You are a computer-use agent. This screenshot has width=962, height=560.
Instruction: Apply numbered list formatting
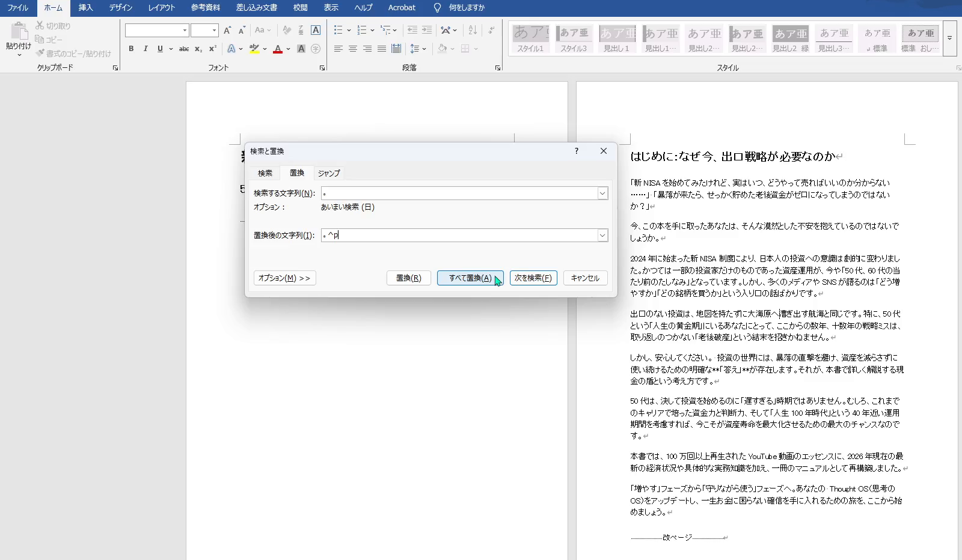(361, 30)
